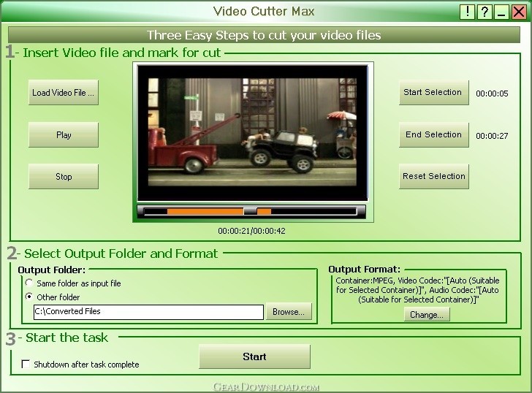Viewport: 532px width, 393px height.
Task: Close Video Cutter Max with the X
Action: click(x=519, y=12)
